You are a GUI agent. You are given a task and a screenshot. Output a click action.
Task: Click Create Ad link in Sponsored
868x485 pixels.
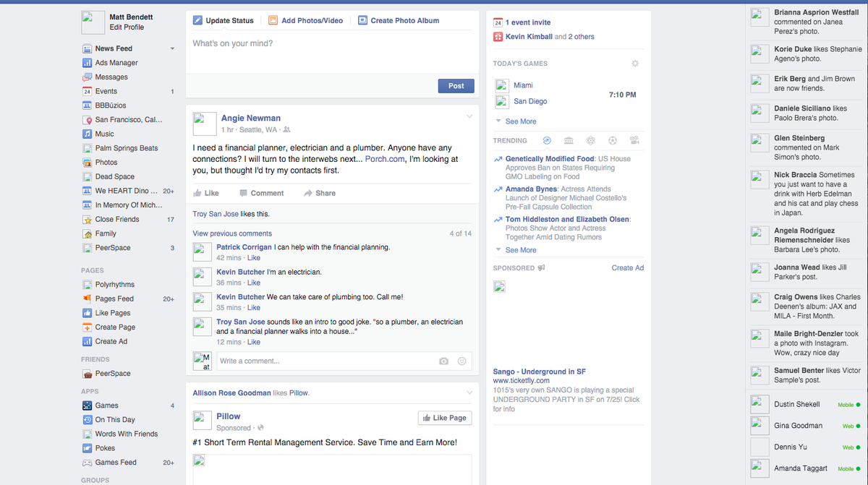[628, 267]
